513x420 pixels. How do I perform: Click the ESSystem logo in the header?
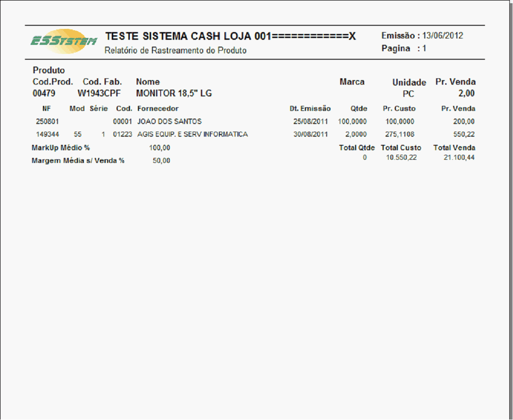click(63, 42)
